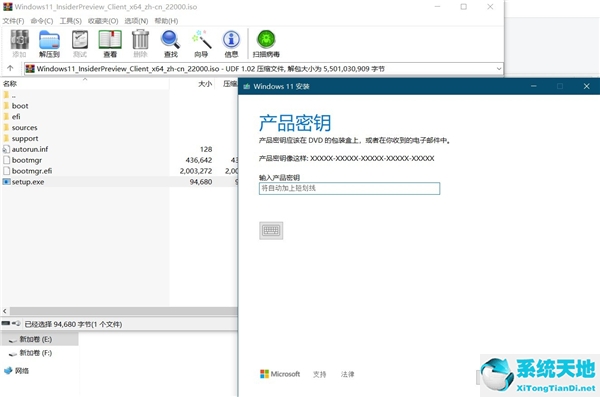The height and width of the screenshot is (397, 600).
Task: Maximize the WinRAR window
Action: [463, 7]
